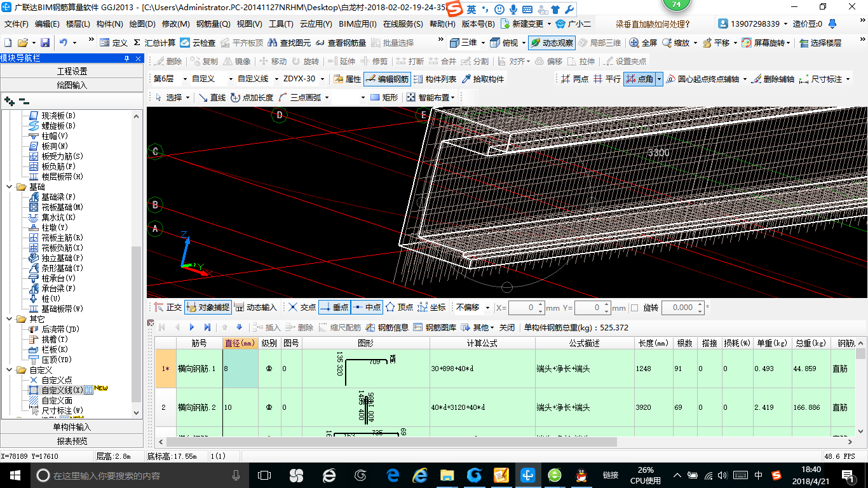The image size is (868, 488).
Task: Select 筏板基础(M) in the tree
Action: coord(62,207)
